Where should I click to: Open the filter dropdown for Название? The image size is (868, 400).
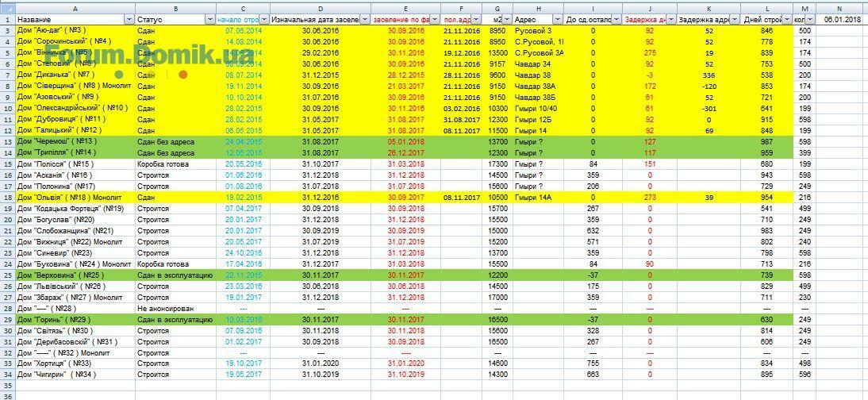tap(129, 18)
